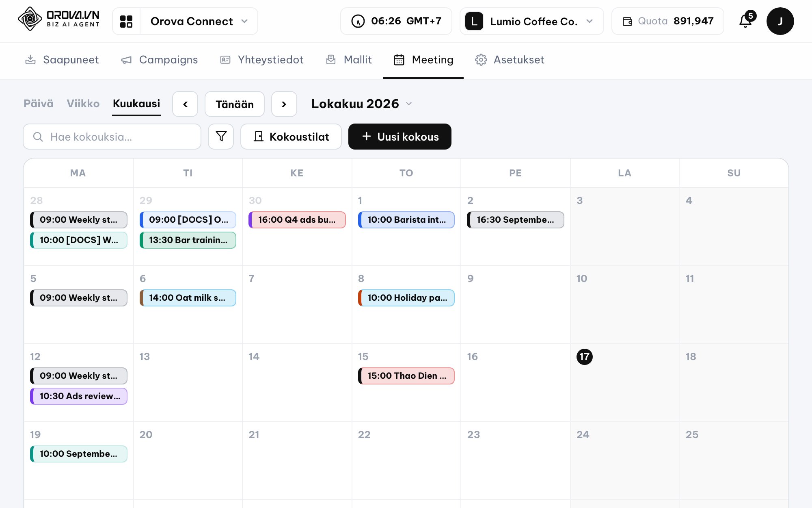Image resolution: width=812 pixels, height=508 pixels.
Task: Open the Saapuneet tab
Action: click(62, 60)
